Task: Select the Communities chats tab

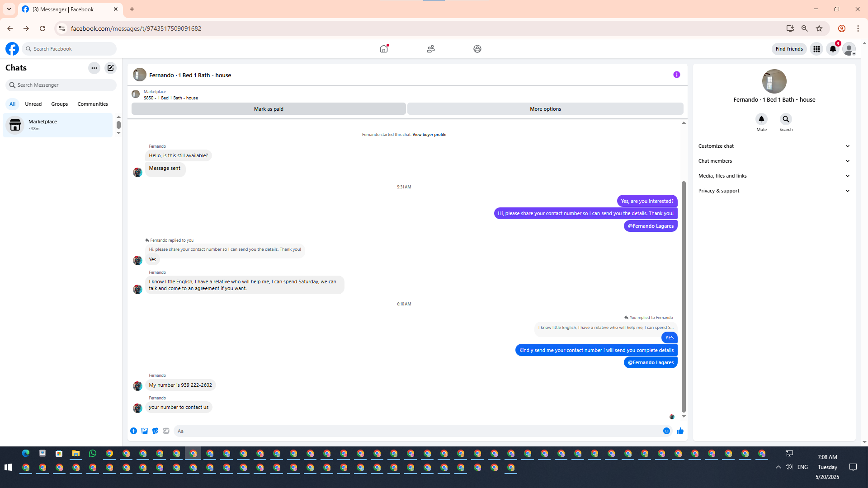Action: click(92, 104)
